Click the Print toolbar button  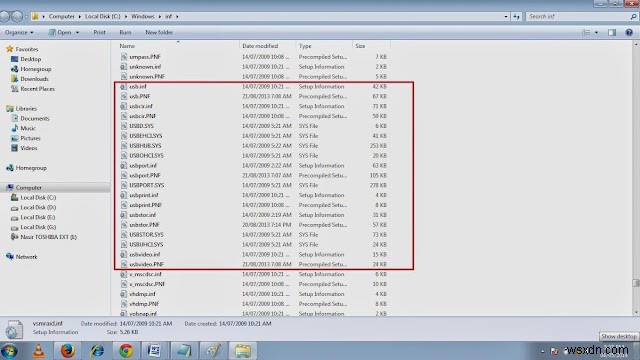coord(99,32)
